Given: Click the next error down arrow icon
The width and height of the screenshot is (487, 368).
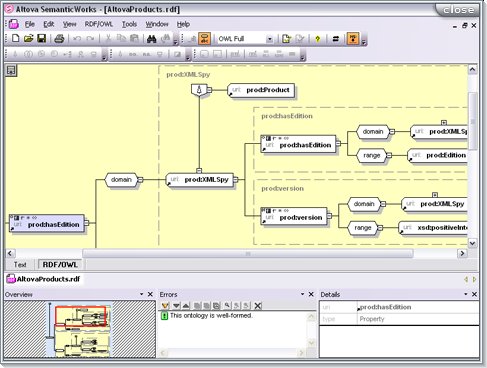Looking at the screenshot, I should [x=176, y=305].
